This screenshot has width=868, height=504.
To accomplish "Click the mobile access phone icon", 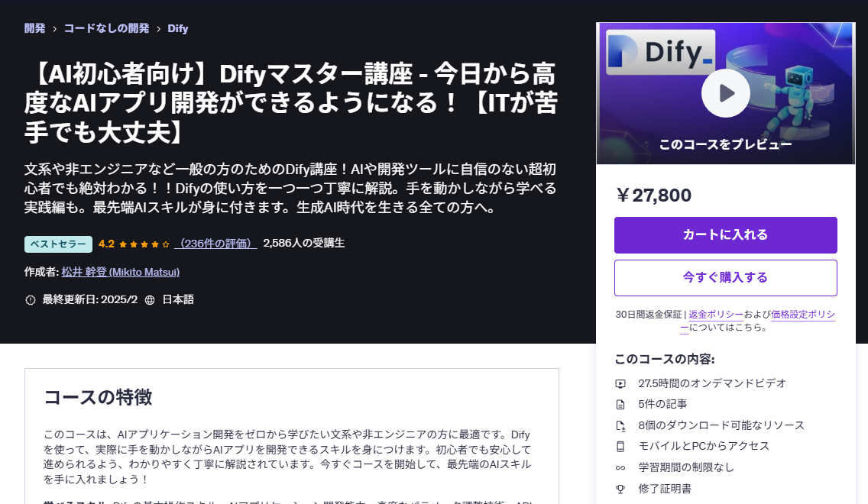I will 620,447.
